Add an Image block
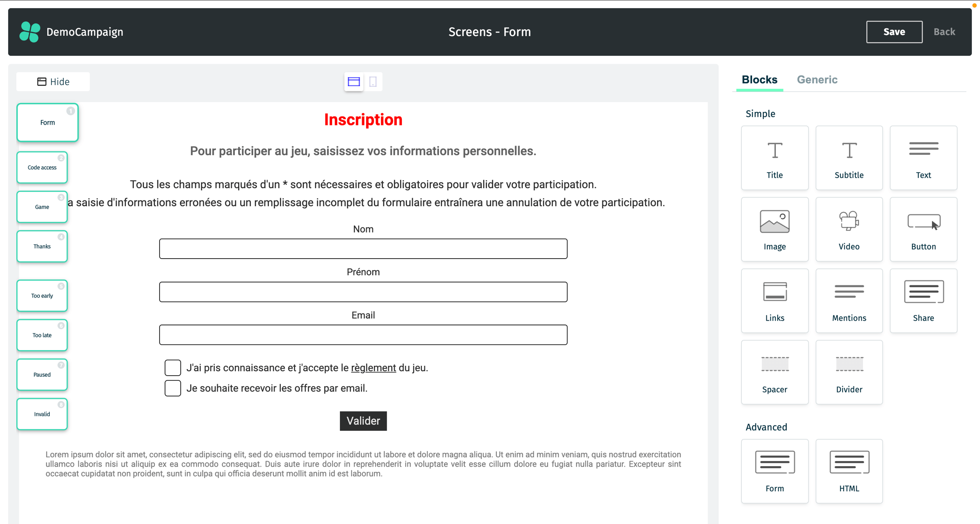Screen dimensions: 980x524 pyautogui.click(x=774, y=229)
